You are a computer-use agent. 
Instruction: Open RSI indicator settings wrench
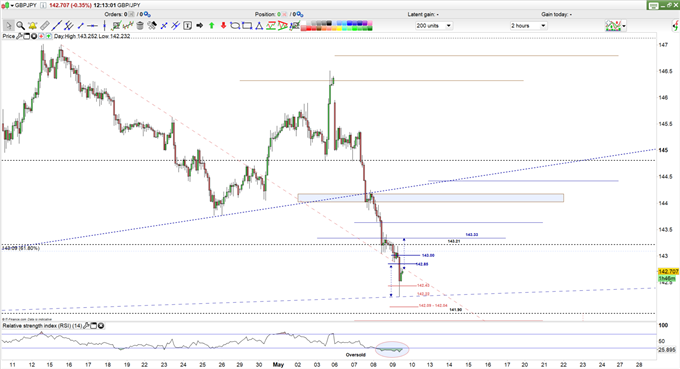pyautogui.click(x=86, y=326)
